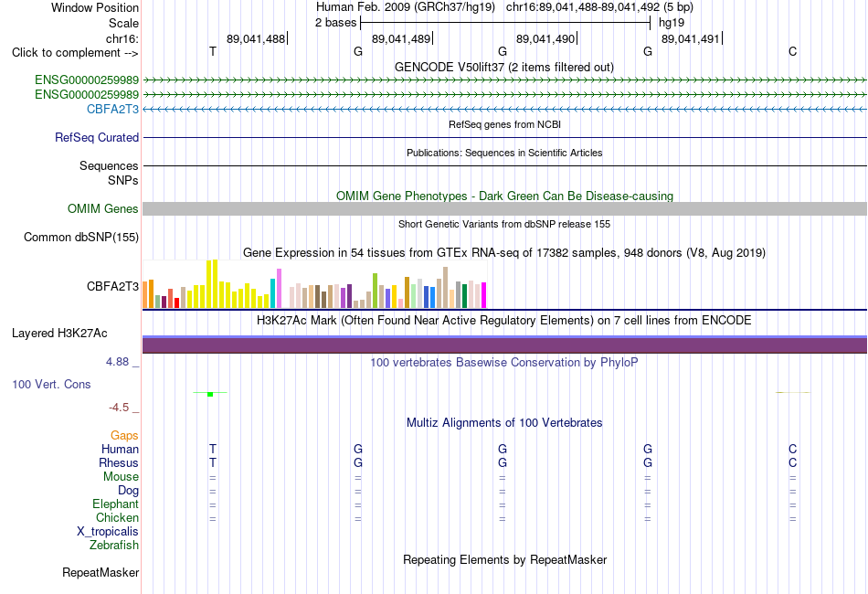Click the GTEx Gene Expression track title

[x=504, y=253]
